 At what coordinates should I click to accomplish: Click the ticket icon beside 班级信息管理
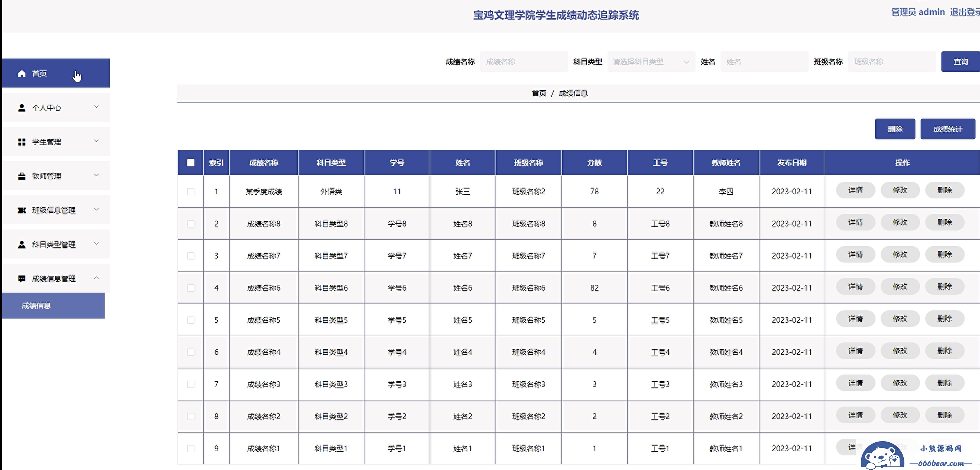coord(22,210)
